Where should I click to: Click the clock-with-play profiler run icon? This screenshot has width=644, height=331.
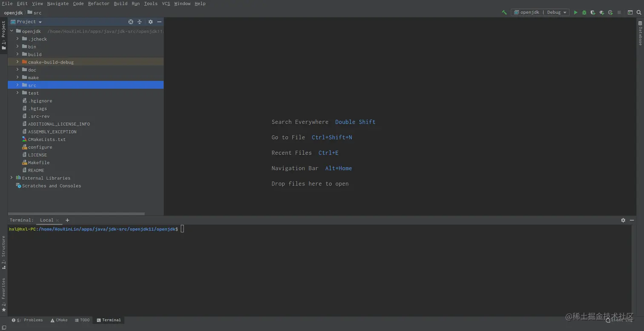[610, 12]
